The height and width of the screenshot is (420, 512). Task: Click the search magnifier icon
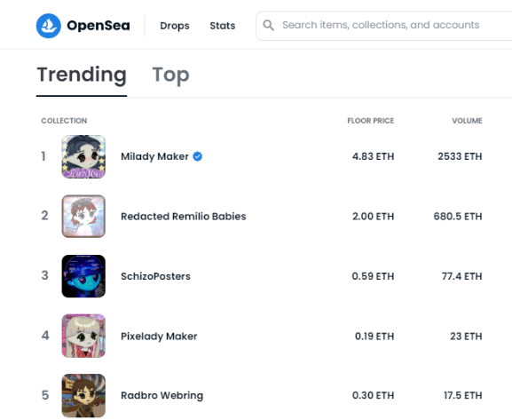[268, 25]
